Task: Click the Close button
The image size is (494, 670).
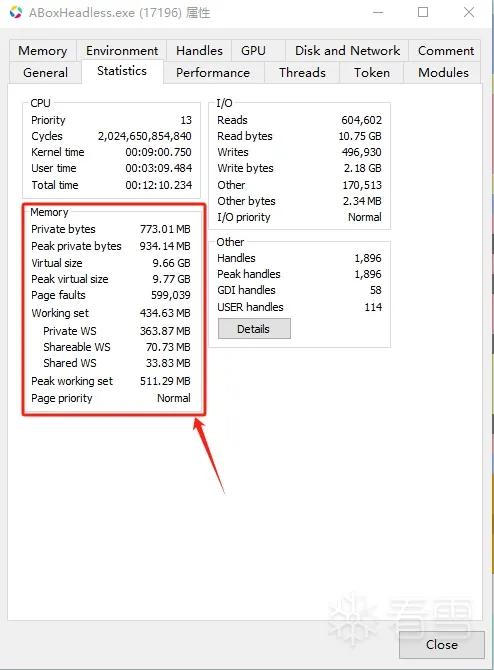Action: 441,644
